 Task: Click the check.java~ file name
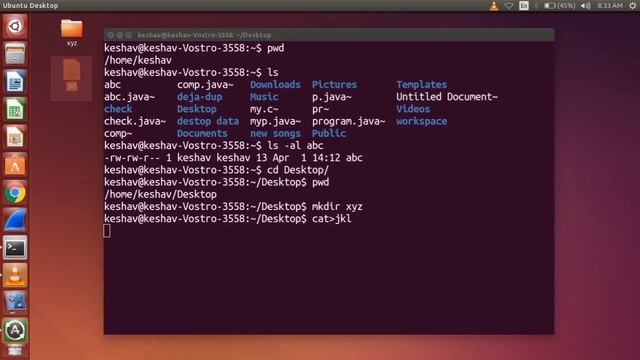[x=135, y=121]
